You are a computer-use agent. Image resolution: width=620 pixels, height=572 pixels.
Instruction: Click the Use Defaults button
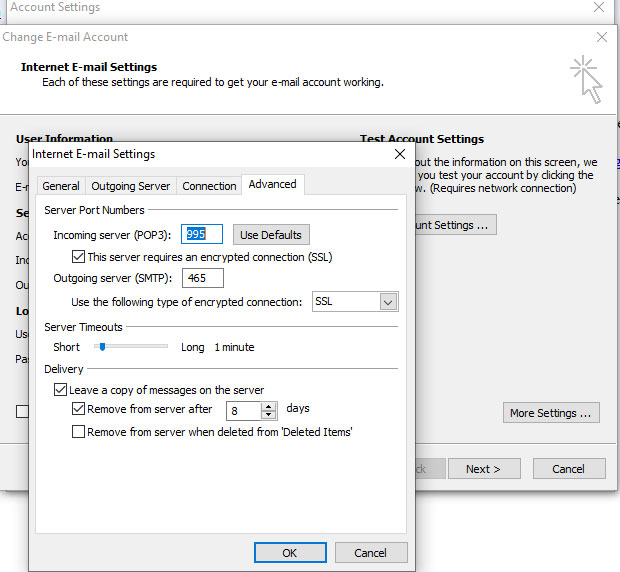pyautogui.click(x=271, y=235)
